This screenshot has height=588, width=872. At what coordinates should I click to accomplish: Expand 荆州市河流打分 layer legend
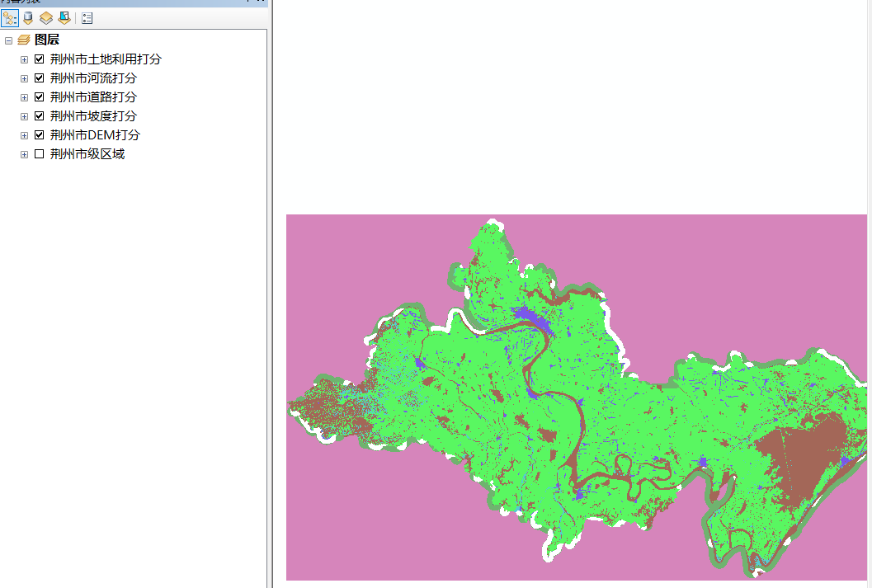point(24,78)
